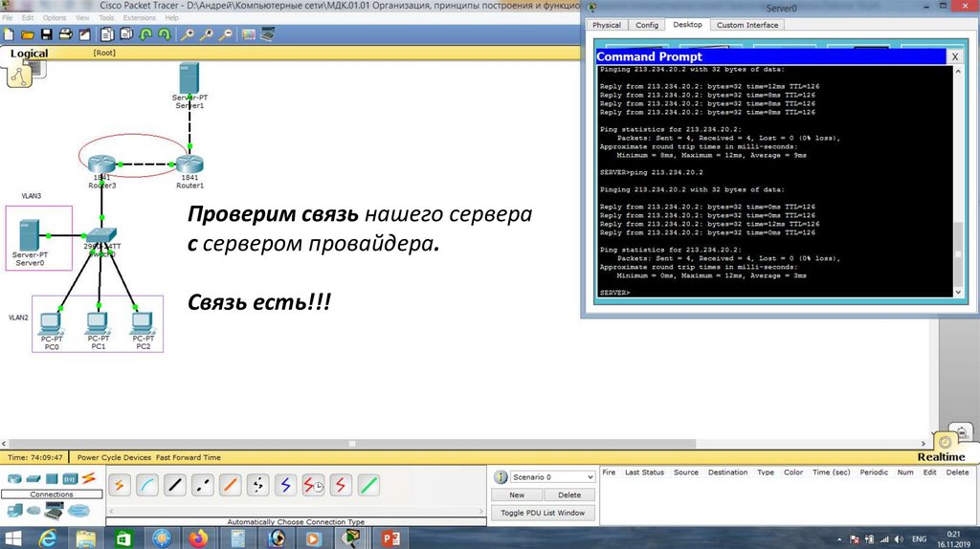This screenshot has height=549, width=980.
Task: Click the Router1 device on workspace
Action: pyautogui.click(x=189, y=165)
